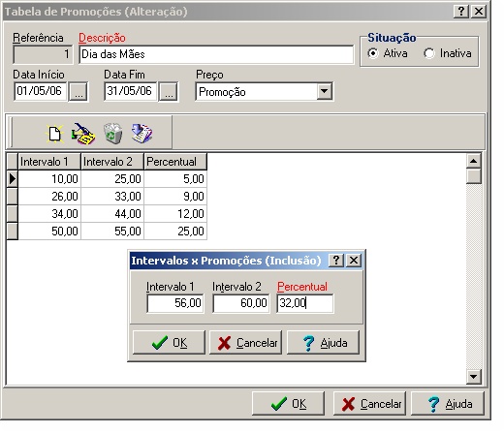
Task: Click the recycle bin delete icon
Action: tap(112, 134)
